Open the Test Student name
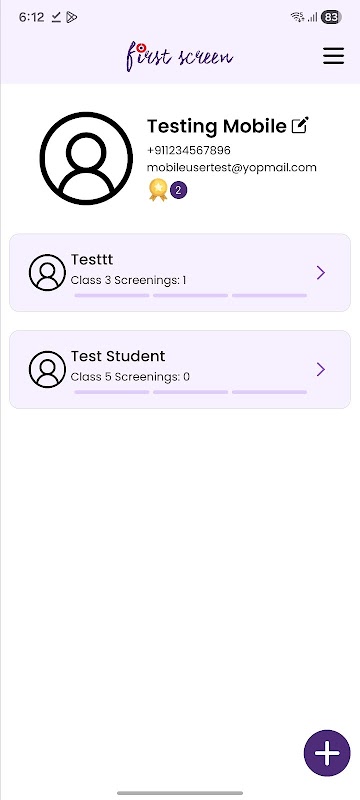Viewport: 360px width, 800px height. pos(118,356)
